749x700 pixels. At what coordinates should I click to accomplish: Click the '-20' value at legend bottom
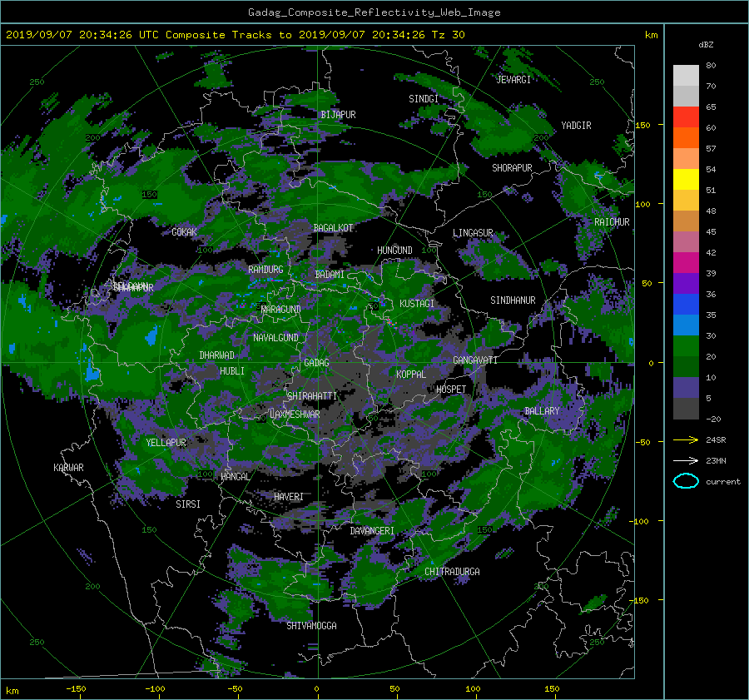pos(712,419)
